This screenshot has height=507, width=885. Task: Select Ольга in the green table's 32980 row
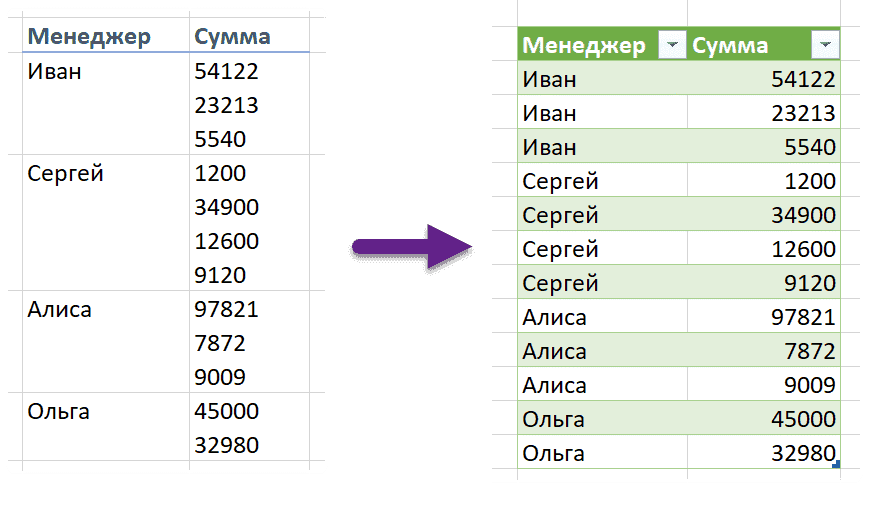click(553, 453)
